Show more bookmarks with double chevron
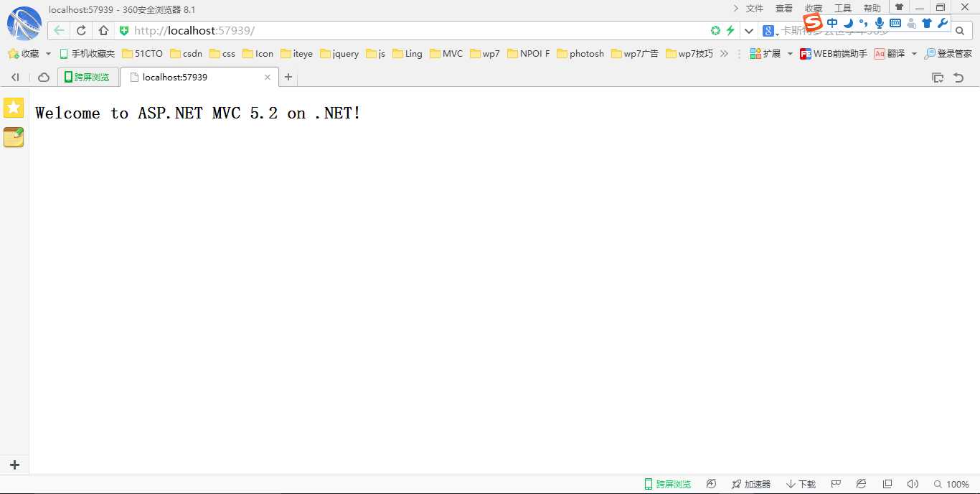The height and width of the screenshot is (494, 980). click(x=724, y=53)
